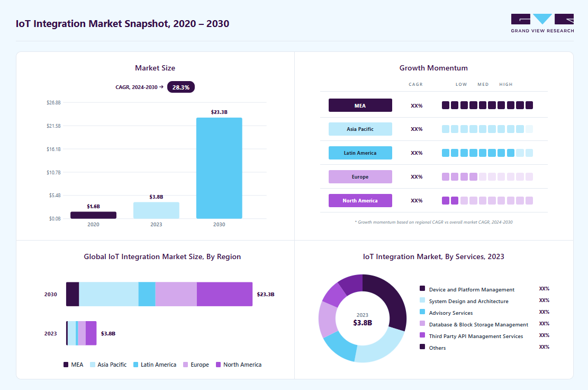Viewport: 588px width, 390px height.
Task: Click Advisory Services legend swatch
Action: pyautogui.click(x=422, y=312)
